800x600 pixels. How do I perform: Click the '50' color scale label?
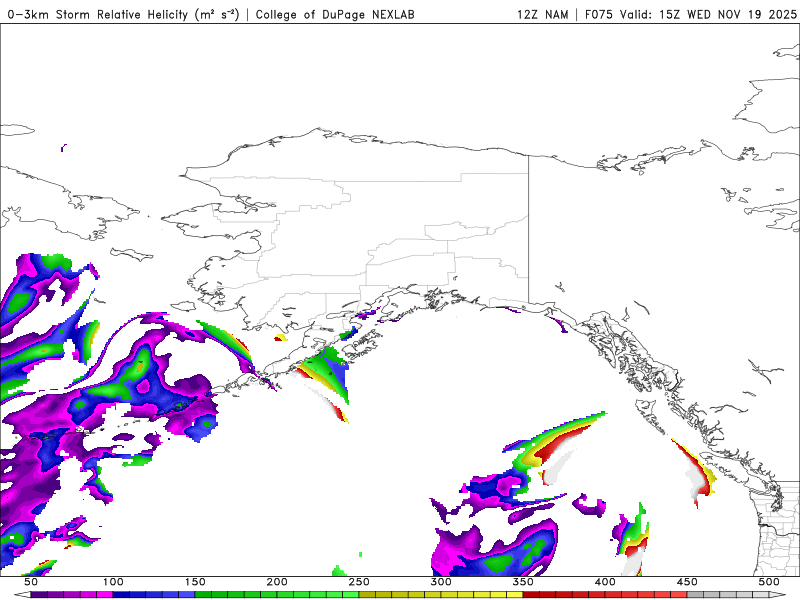tap(31, 582)
